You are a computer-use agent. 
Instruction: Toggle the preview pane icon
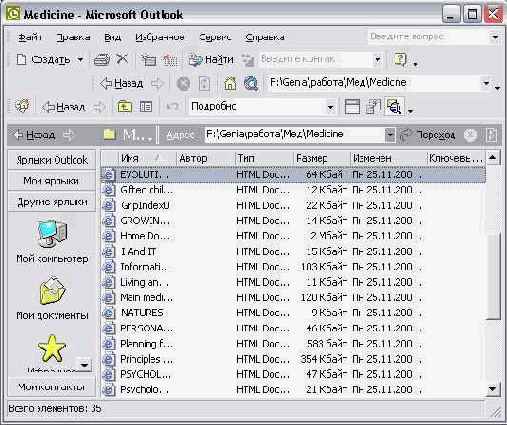point(352,107)
